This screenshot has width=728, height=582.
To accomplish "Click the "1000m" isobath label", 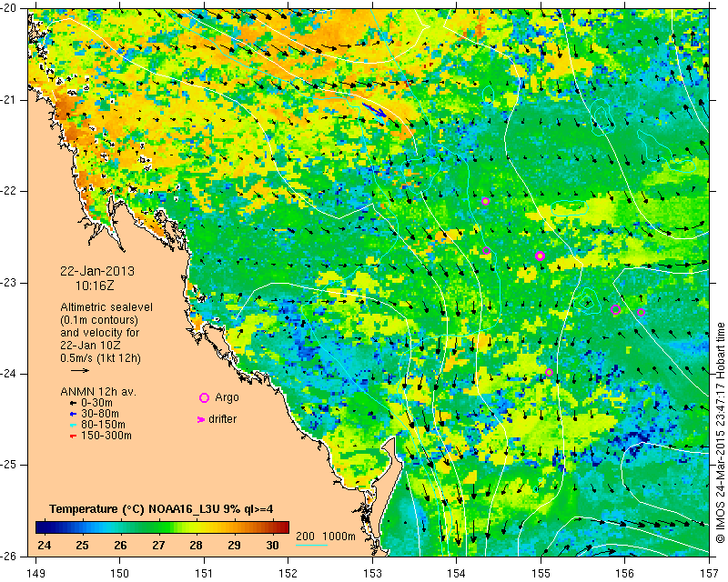I will pyautogui.click(x=339, y=537).
